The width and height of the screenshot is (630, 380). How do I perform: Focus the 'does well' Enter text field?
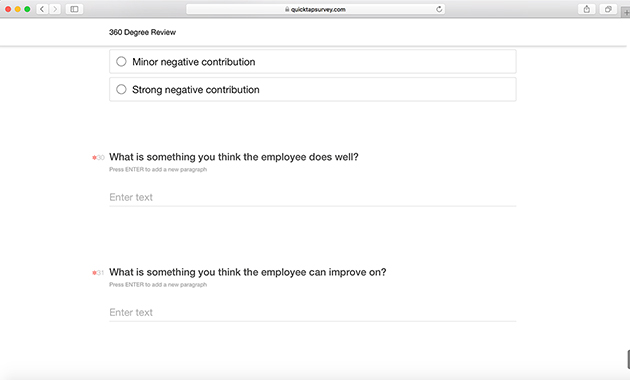tap(313, 197)
